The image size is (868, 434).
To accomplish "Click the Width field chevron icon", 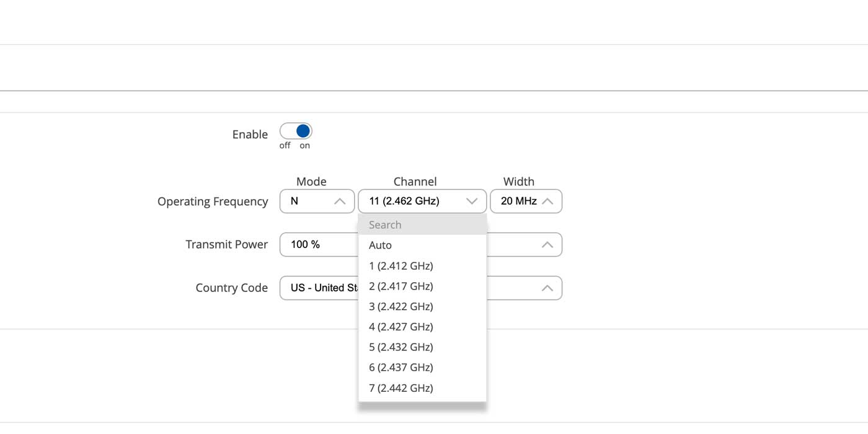I will (x=547, y=201).
